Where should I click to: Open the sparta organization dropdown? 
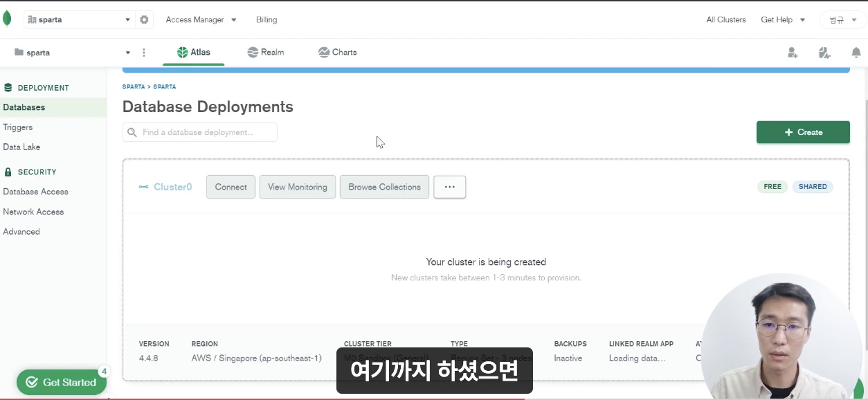(x=78, y=19)
